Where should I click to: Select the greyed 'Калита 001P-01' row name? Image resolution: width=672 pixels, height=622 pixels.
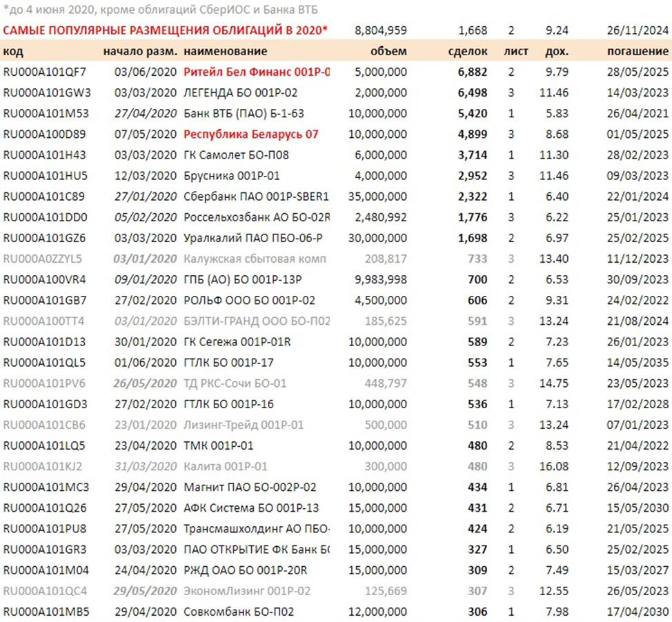[x=226, y=467]
